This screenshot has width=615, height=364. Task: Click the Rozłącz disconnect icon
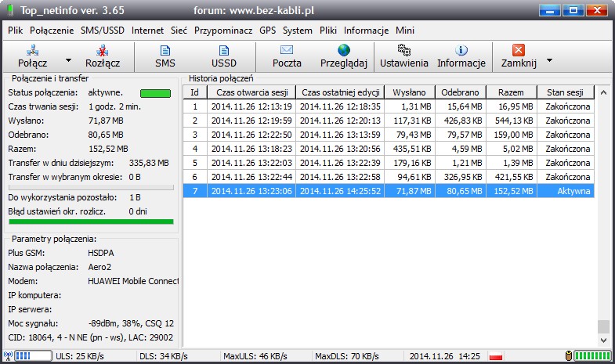[x=102, y=51]
